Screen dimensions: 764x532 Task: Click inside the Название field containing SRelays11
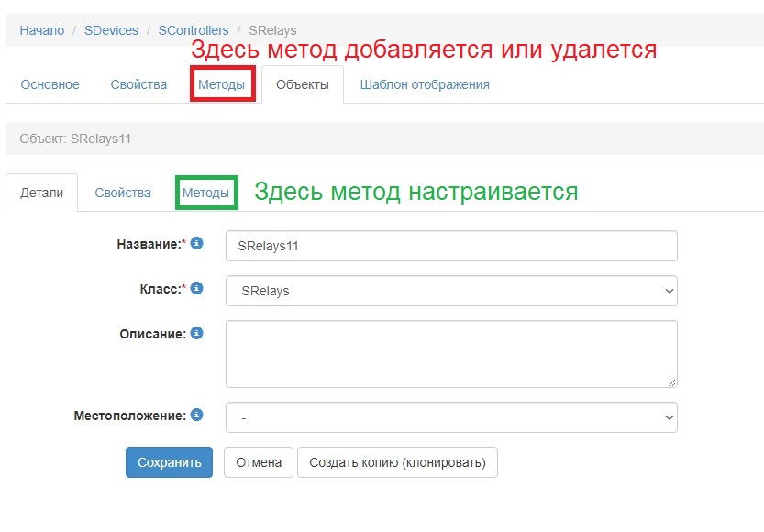tap(451, 245)
